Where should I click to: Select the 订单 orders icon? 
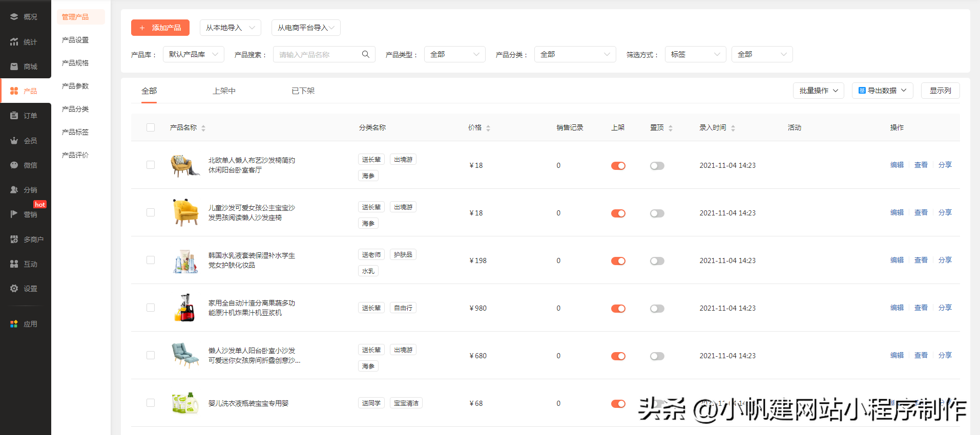pos(14,116)
